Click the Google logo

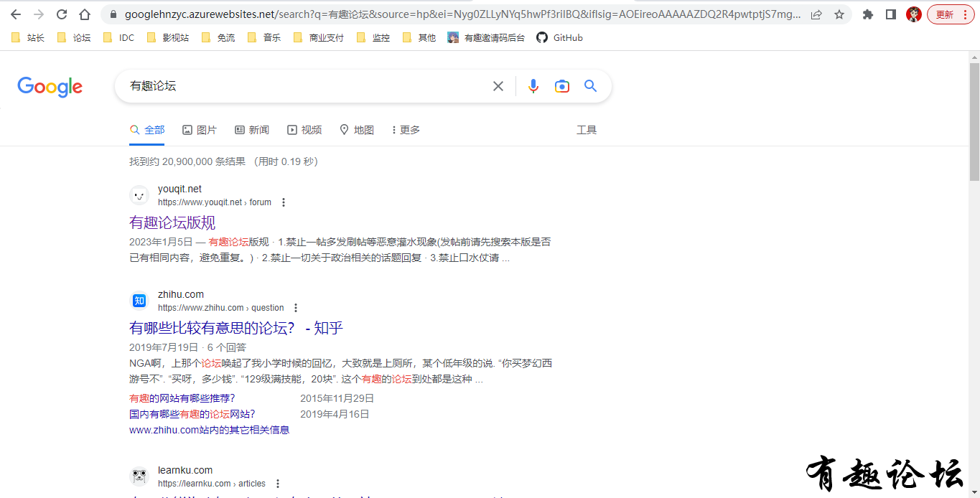click(x=50, y=87)
